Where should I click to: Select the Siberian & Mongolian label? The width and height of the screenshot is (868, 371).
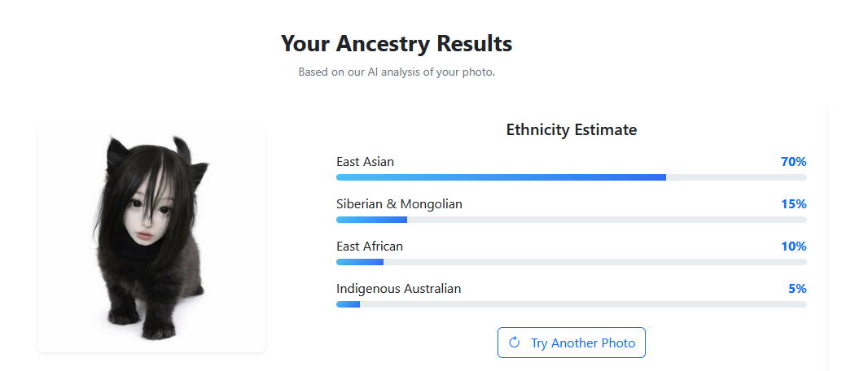point(399,204)
